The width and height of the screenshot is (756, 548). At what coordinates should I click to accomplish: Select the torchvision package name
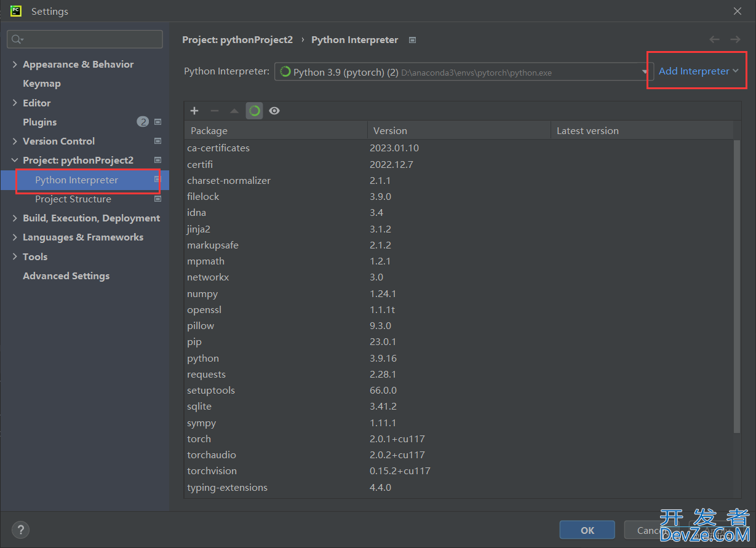[x=212, y=471]
